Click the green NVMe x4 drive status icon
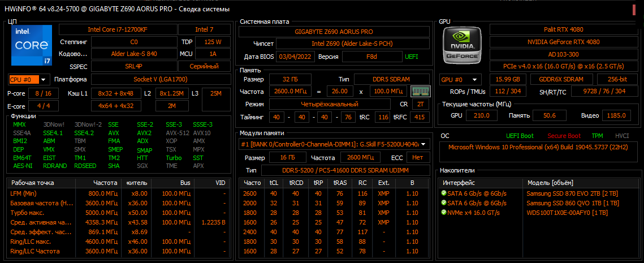The image size is (644, 263). 444,213
